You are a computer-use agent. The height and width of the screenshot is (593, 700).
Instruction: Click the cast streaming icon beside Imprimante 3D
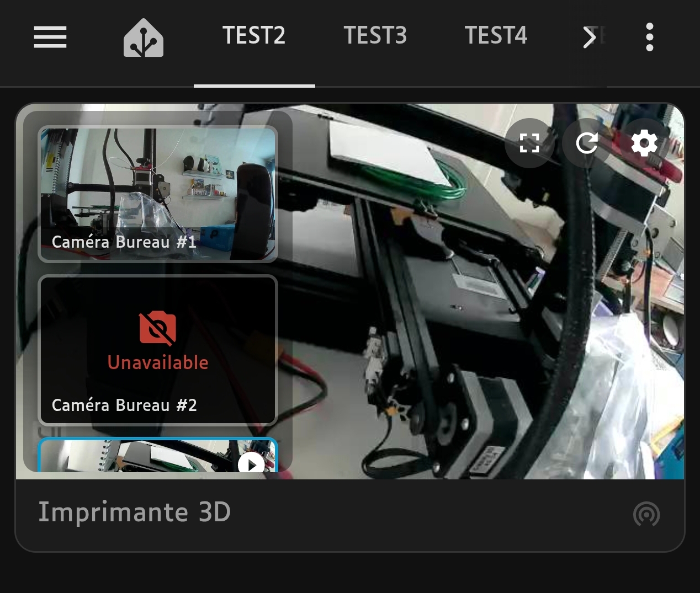pyautogui.click(x=646, y=514)
